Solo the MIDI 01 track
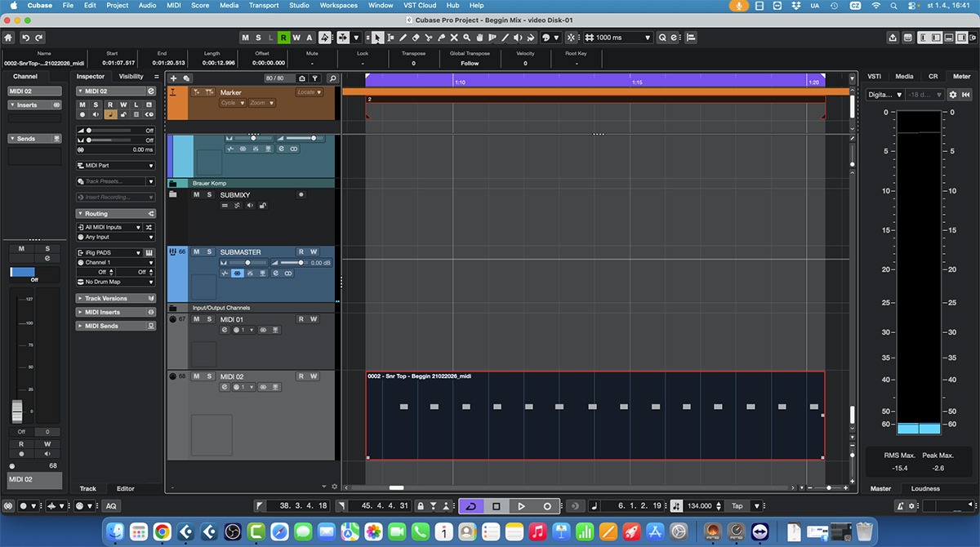The width and height of the screenshot is (980, 547). coord(209,319)
